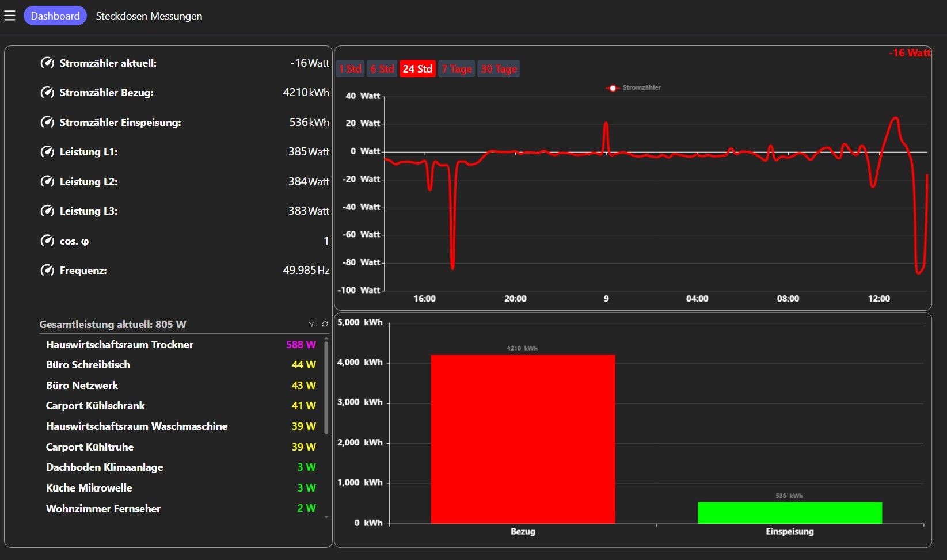This screenshot has width=947, height=560.
Task: Click the red Bezug bar
Action: point(523,439)
